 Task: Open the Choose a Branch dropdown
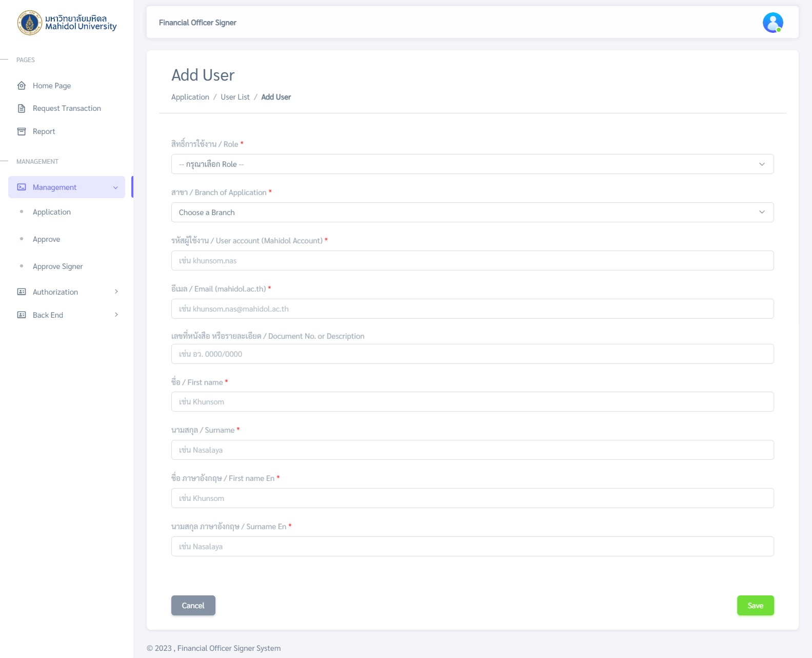(472, 212)
